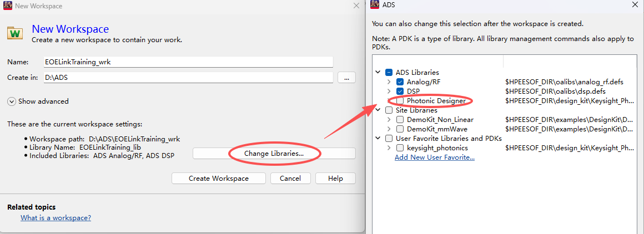Viewport: 644px width, 234px height.
Task: Select the Analog/RF library label
Action: tap(424, 82)
